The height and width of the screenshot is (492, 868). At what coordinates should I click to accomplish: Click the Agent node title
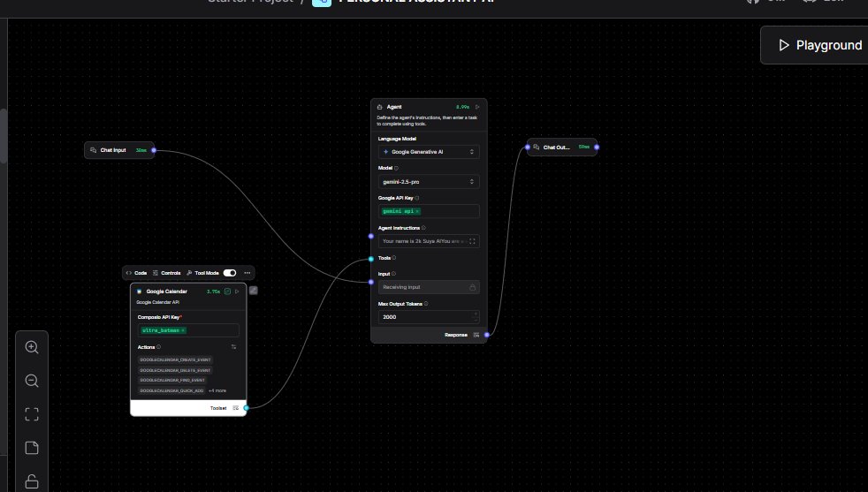click(394, 107)
